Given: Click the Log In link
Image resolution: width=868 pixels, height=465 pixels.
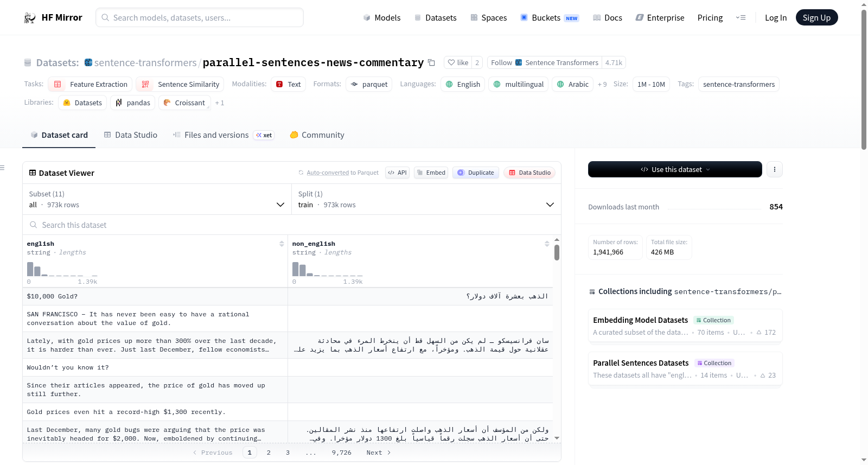Looking at the screenshot, I should [776, 18].
